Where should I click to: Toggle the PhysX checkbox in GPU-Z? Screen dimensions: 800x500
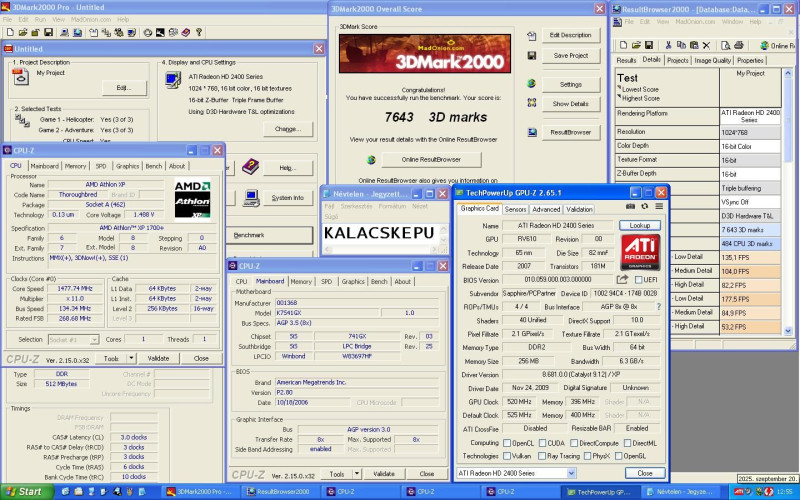(587, 456)
